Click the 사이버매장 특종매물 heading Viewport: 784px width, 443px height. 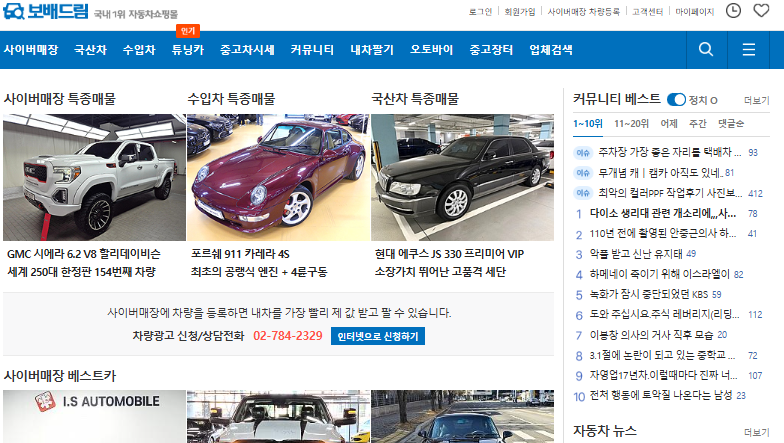(x=60, y=99)
